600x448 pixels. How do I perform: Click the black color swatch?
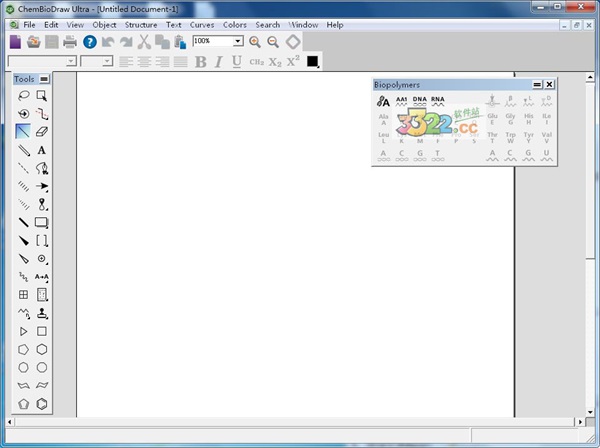click(312, 61)
